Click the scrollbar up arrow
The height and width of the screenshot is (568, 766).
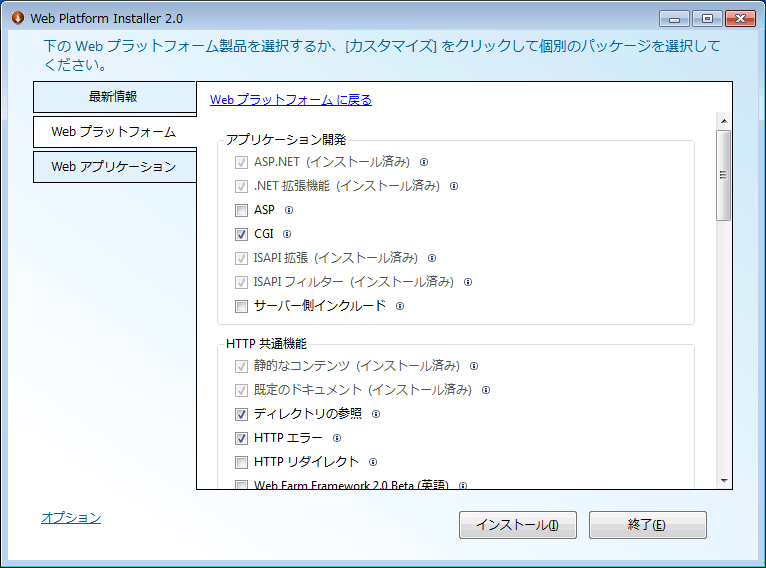click(x=724, y=121)
